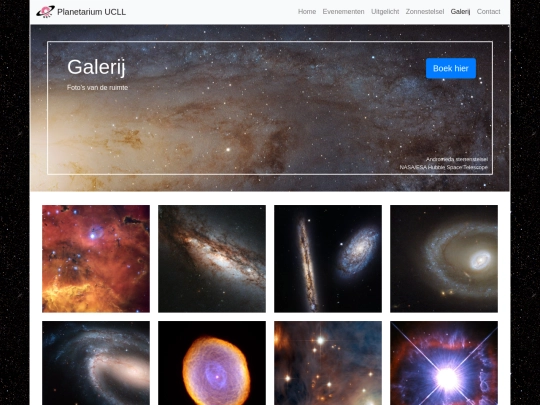Click the NASA/ESA Hubble Space Telescope credit
This screenshot has height=405, width=540.
pyautogui.click(x=444, y=167)
